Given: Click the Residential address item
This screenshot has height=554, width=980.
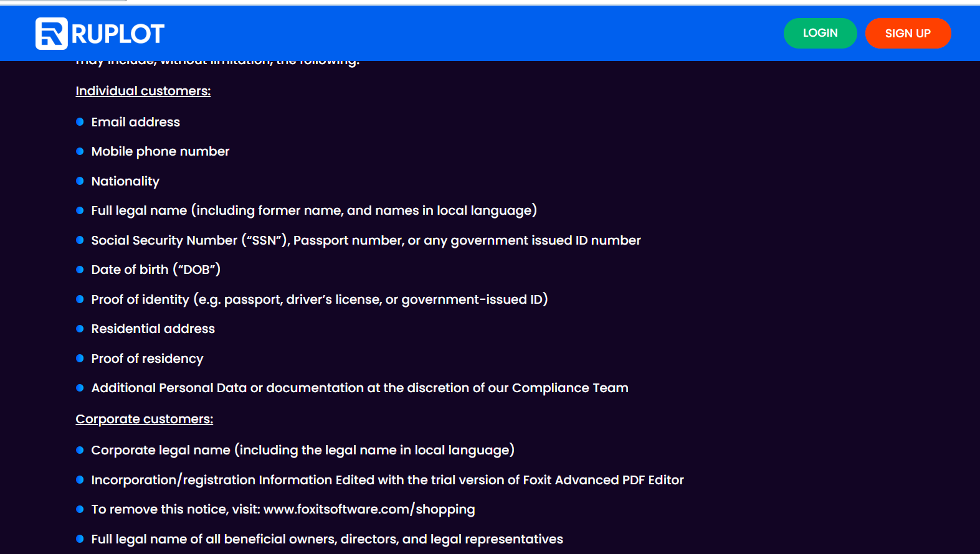Looking at the screenshot, I should (x=153, y=329).
